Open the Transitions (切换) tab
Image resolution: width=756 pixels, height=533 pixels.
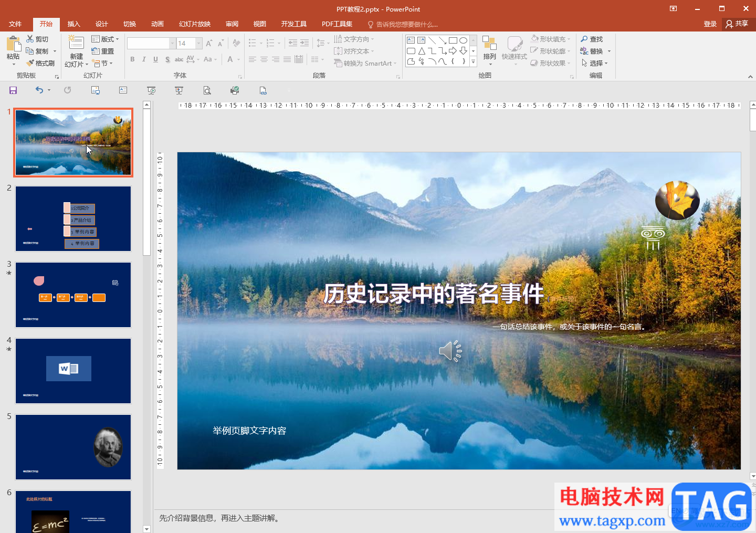130,24
